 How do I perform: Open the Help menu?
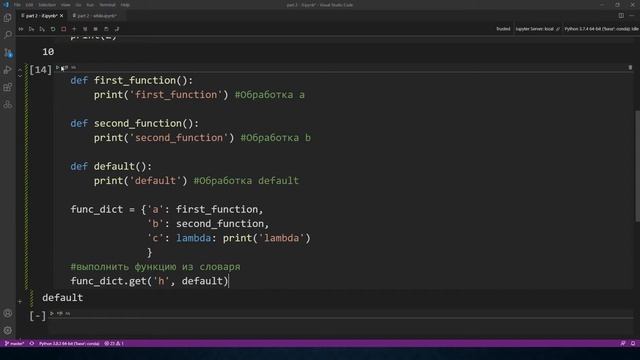125,5
